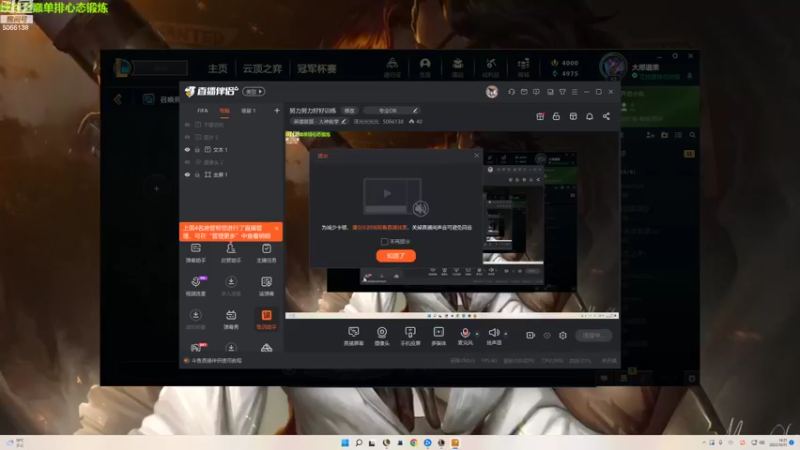Click the League search input field

coord(160,68)
